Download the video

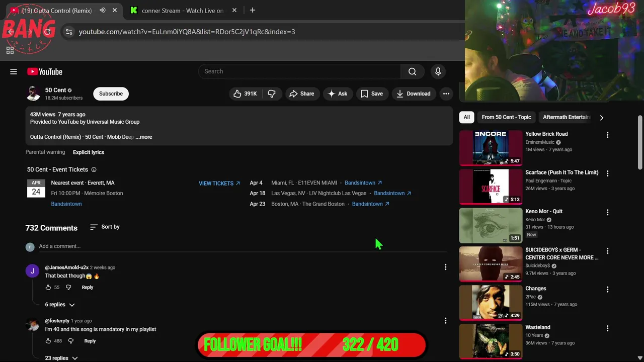413,94
